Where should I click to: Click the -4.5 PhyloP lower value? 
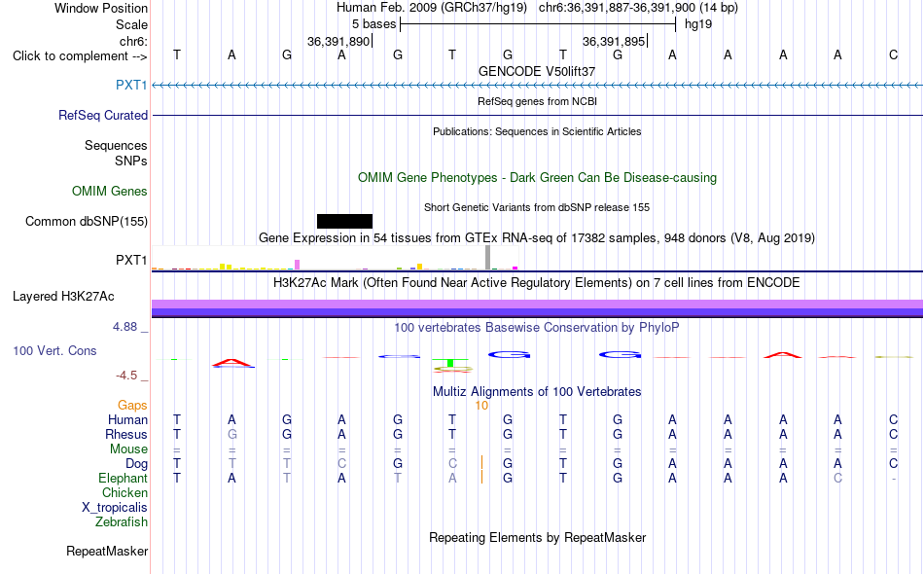click(x=126, y=376)
